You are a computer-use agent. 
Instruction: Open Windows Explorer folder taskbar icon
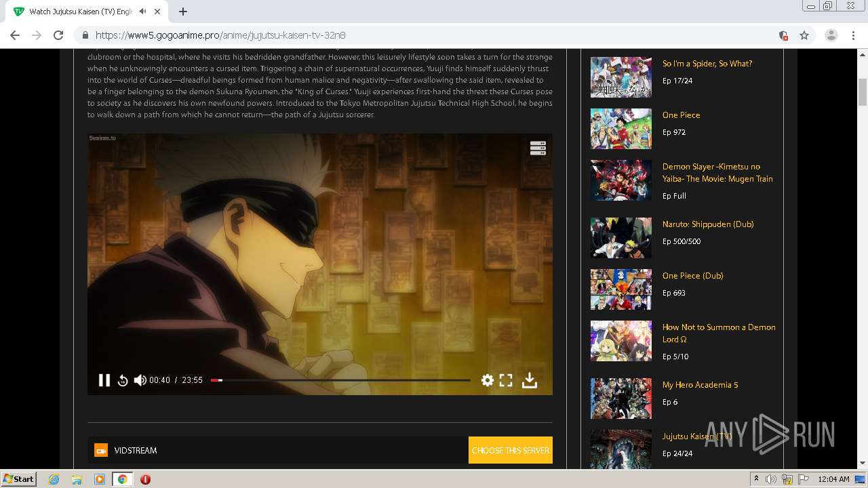tap(77, 479)
